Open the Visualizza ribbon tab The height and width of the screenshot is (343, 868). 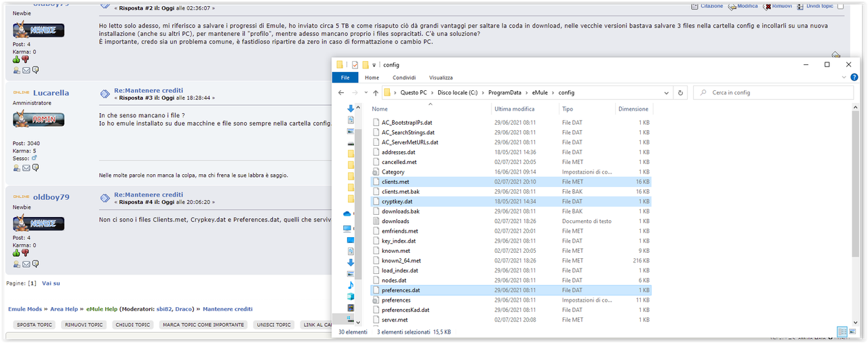tap(441, 77)
